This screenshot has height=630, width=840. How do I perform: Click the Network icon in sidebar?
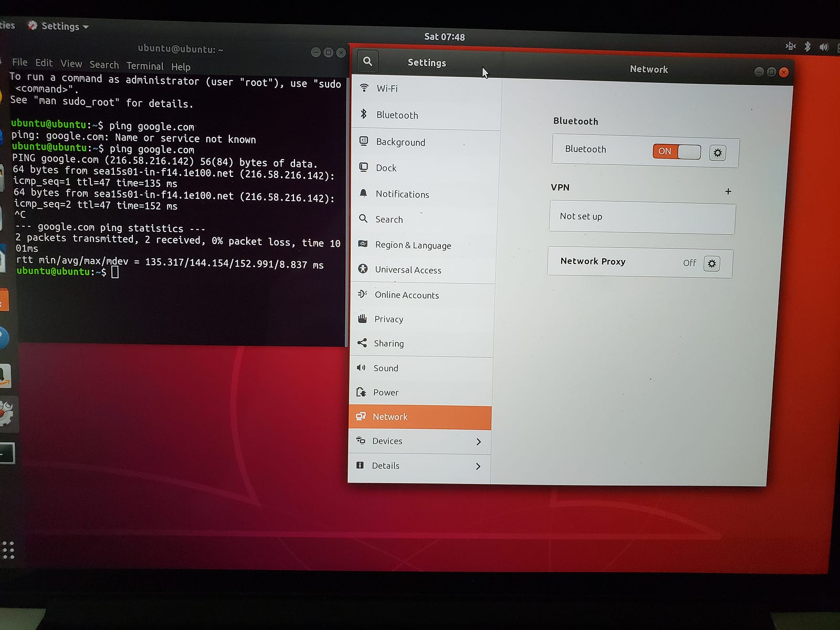[x=361, y=416]
